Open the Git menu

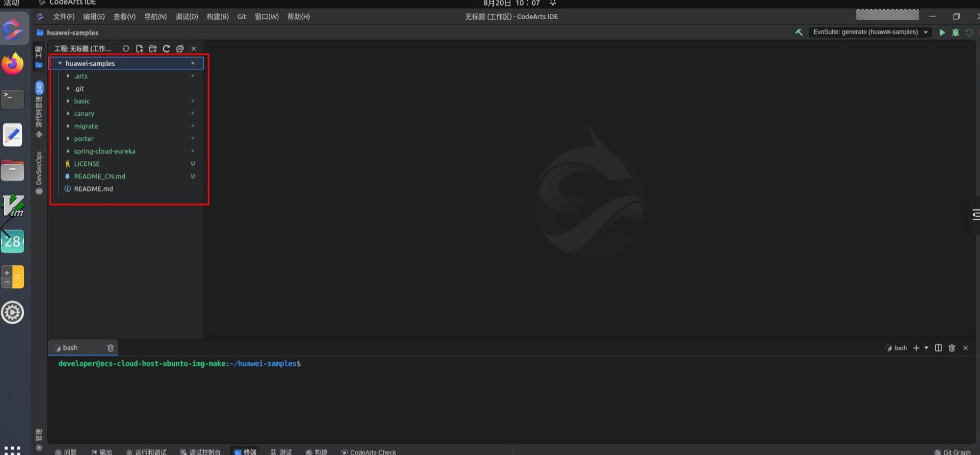[x=242, y=17]
